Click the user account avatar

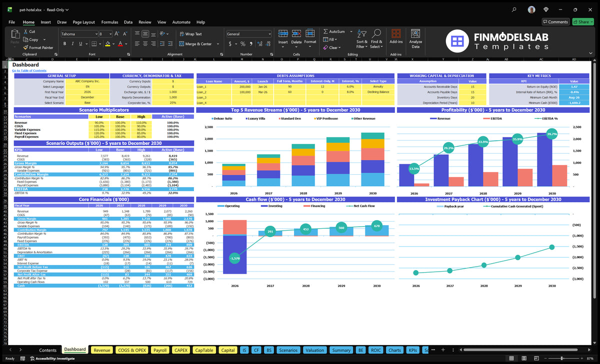(531, 9)
